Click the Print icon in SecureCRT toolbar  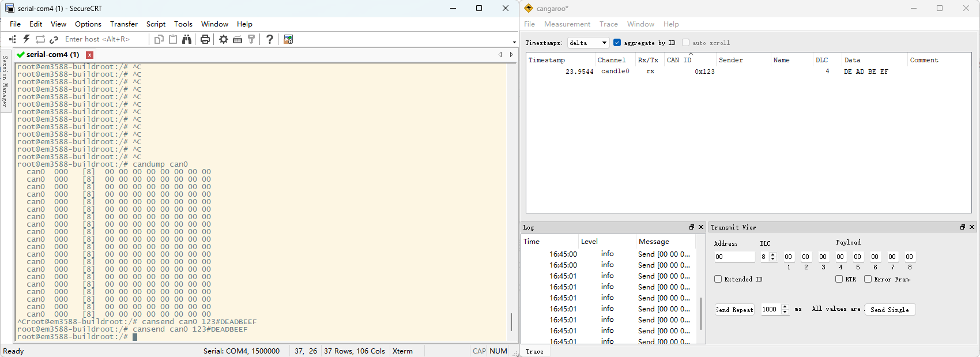(x=205, y=39)
